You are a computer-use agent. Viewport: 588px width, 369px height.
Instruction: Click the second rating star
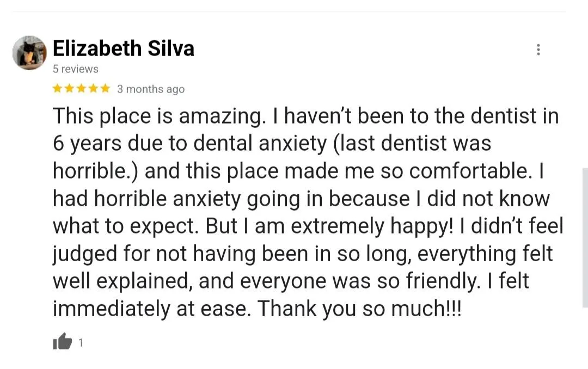tap(69, 89)
